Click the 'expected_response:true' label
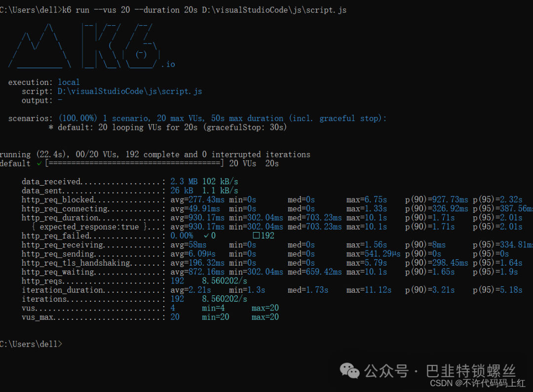The image size is (533, 392). 89,227
